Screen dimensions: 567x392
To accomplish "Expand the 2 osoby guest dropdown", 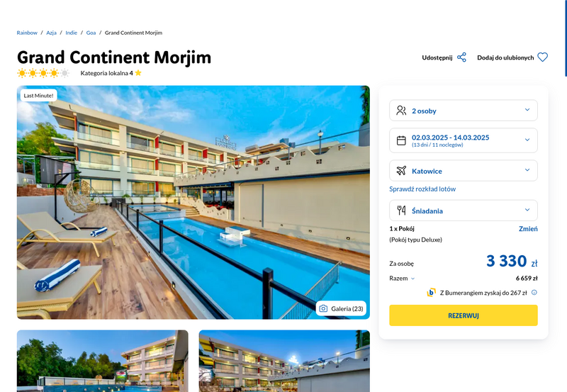I will point(464,111).
